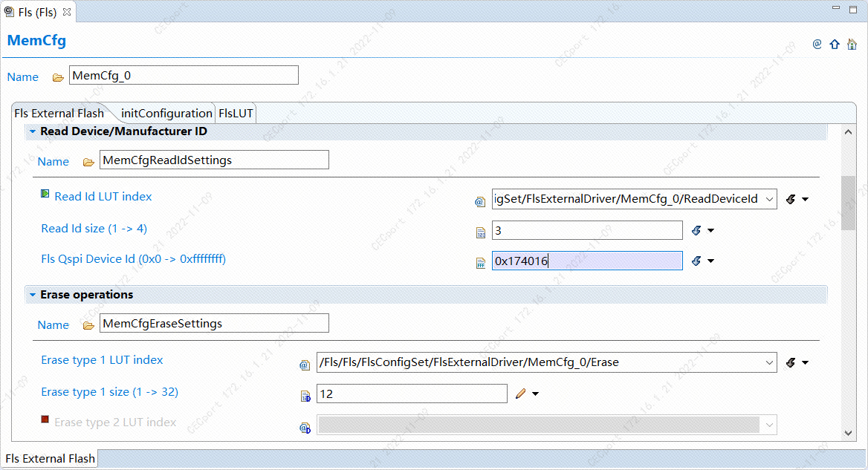Click the Read Id size label link

pyautogui.click(x=94, y=229)
